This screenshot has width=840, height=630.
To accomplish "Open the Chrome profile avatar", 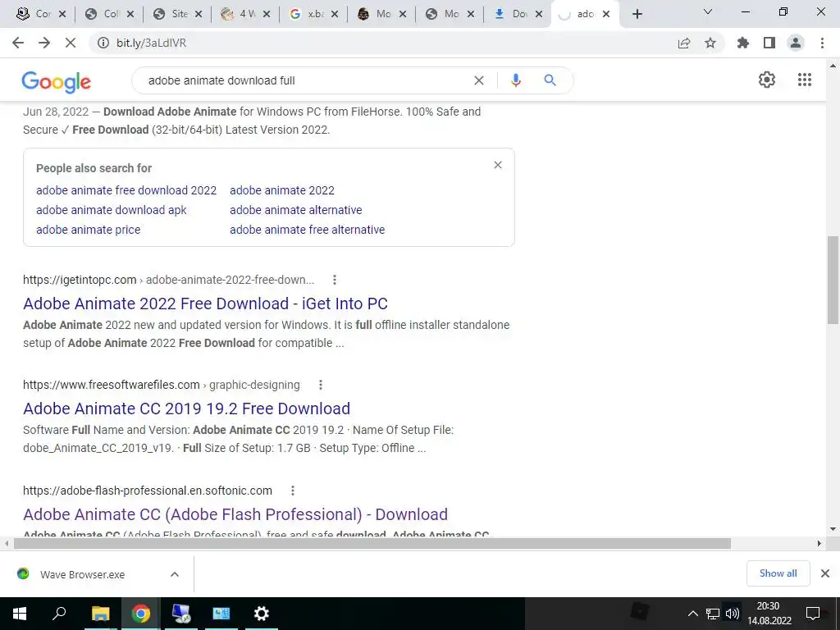I will tap(796, 43).
